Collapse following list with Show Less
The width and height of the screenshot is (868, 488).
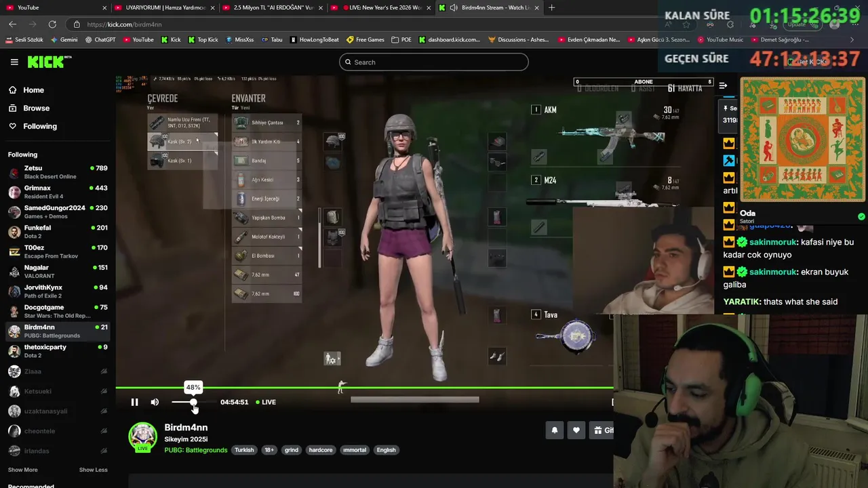click(93, 470)
